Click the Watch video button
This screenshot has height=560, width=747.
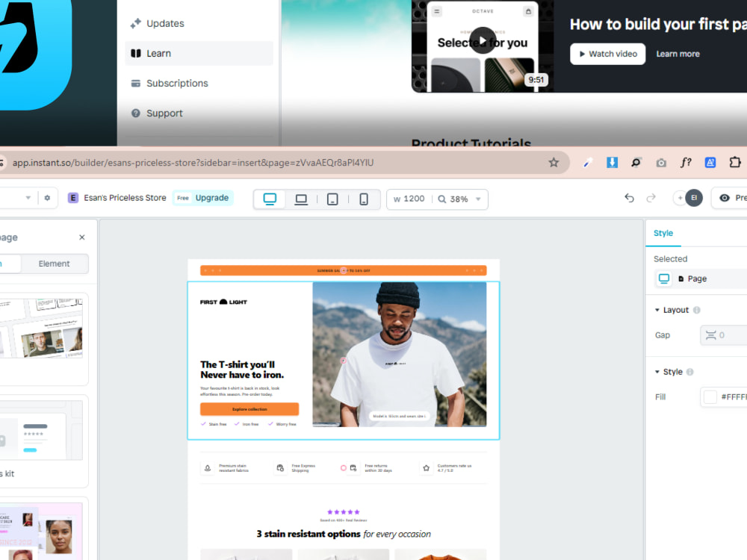[x=607, y=54]
